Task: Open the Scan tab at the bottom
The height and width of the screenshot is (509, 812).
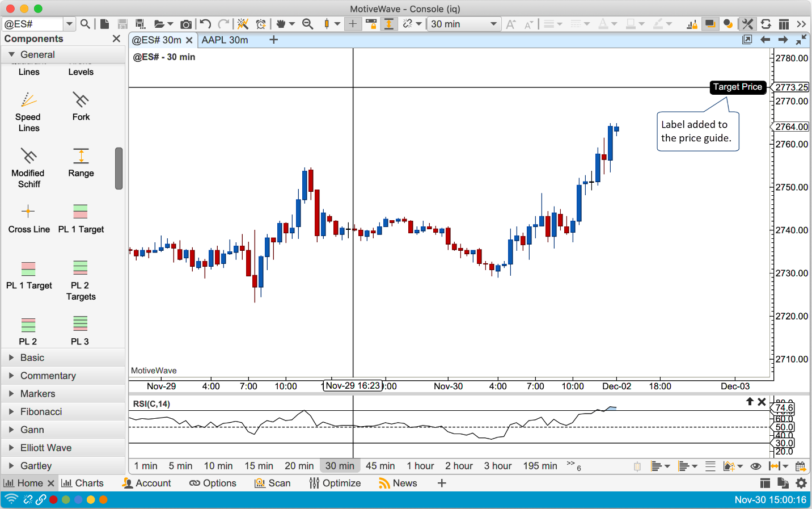Action: point(273,483)
